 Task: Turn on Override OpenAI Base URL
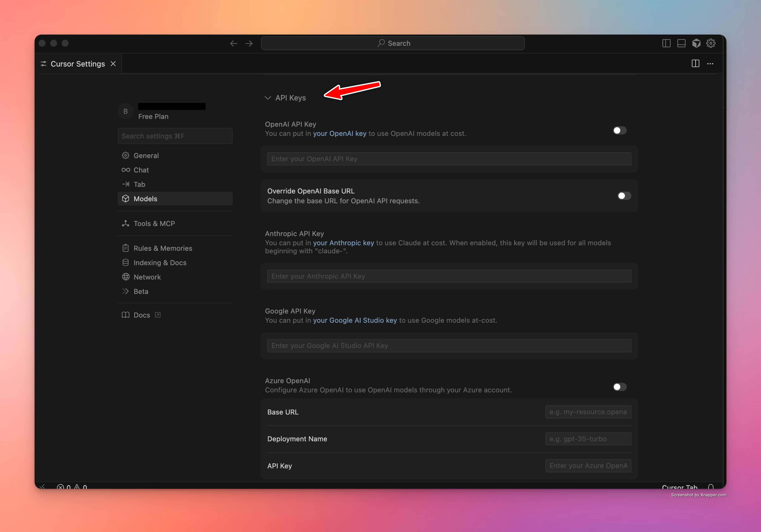pyautogui.click(x=624, y=196)
